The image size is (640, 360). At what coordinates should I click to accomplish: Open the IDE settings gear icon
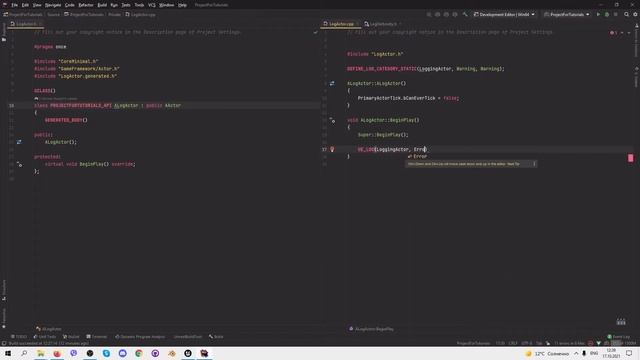(635, 14)
